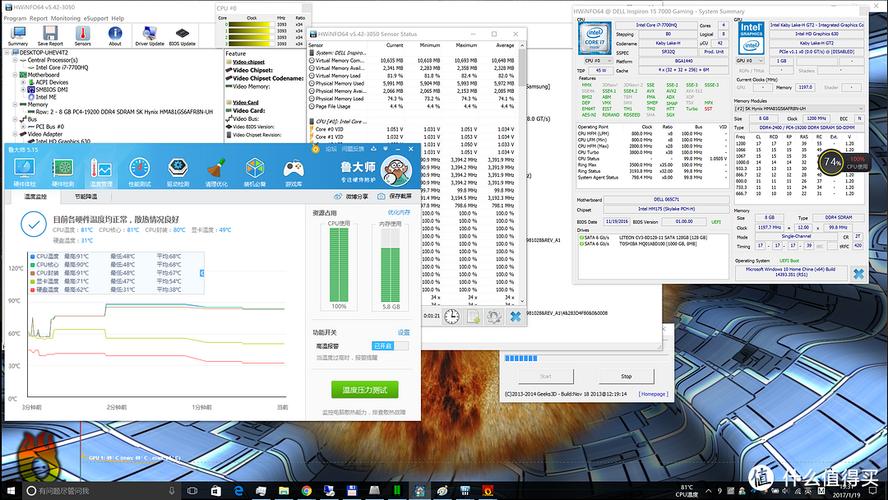
Task: Click the Intel Graphics logo in System Summary
Action: [751, 37]
